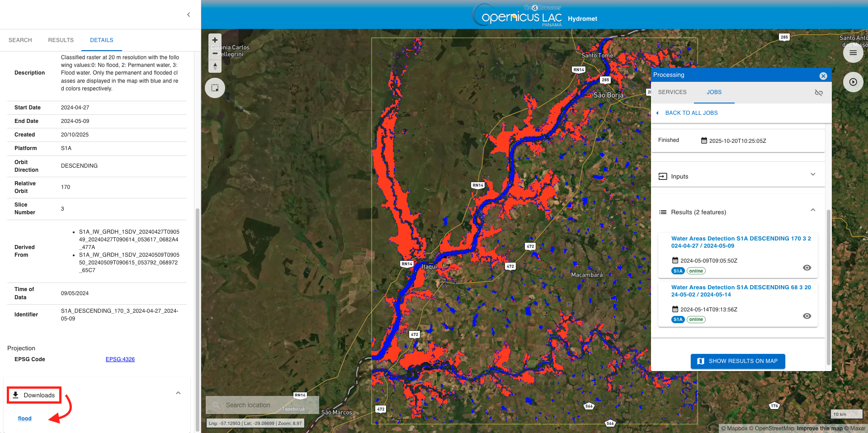Toggle visibility of DESCENDING 68 result
Screen dimensions: 868x433
coord(807,316)
